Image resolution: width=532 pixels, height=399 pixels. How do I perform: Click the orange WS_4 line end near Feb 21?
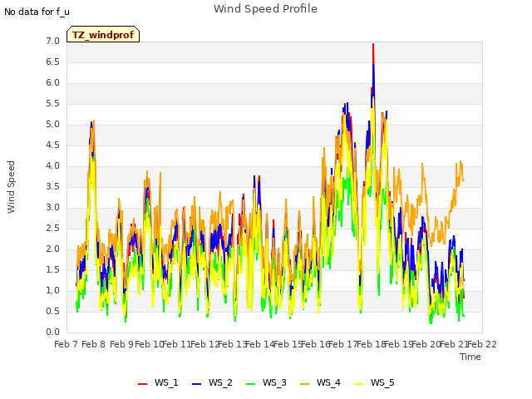click(463, 180)
